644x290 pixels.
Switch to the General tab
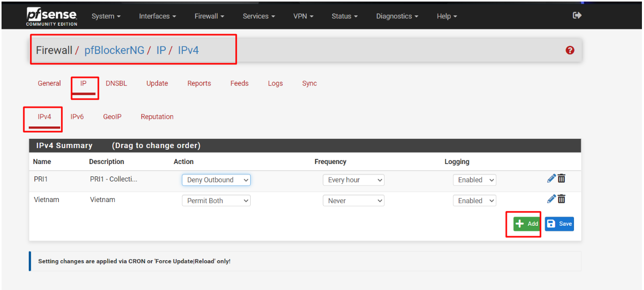click(49, 83)
